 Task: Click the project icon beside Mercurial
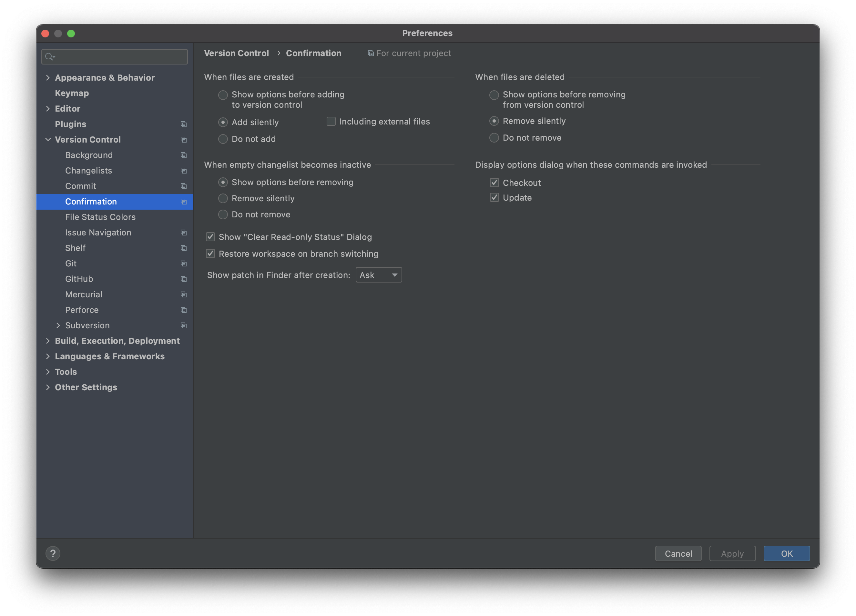pyautogui.click(x=183, y=294)
